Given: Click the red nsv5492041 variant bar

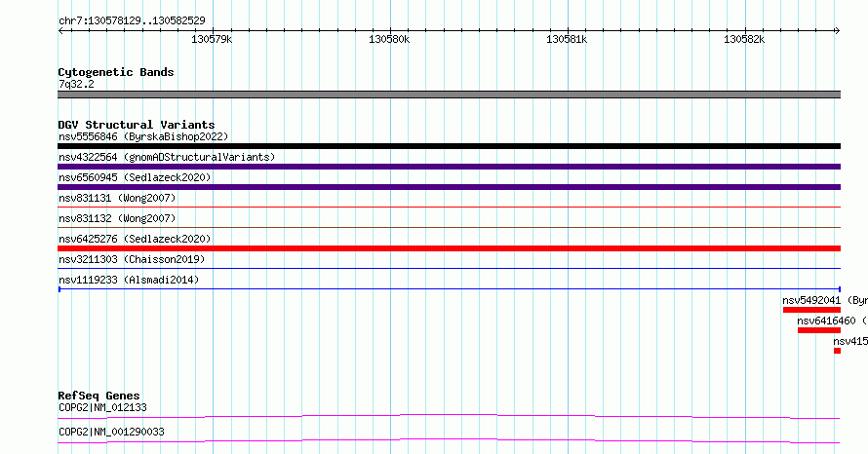Looking at the screenshot, I should [x=811, y=310].
